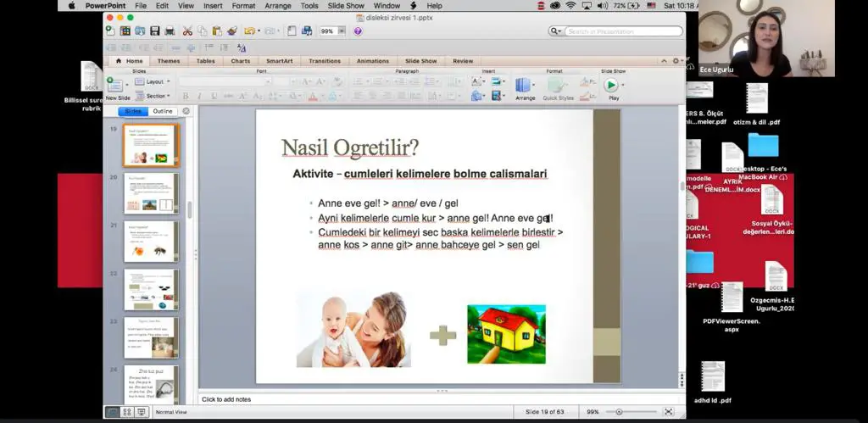Toggle the Outline pane view
The width and height of the screenshot is (868, 423).
163,111
